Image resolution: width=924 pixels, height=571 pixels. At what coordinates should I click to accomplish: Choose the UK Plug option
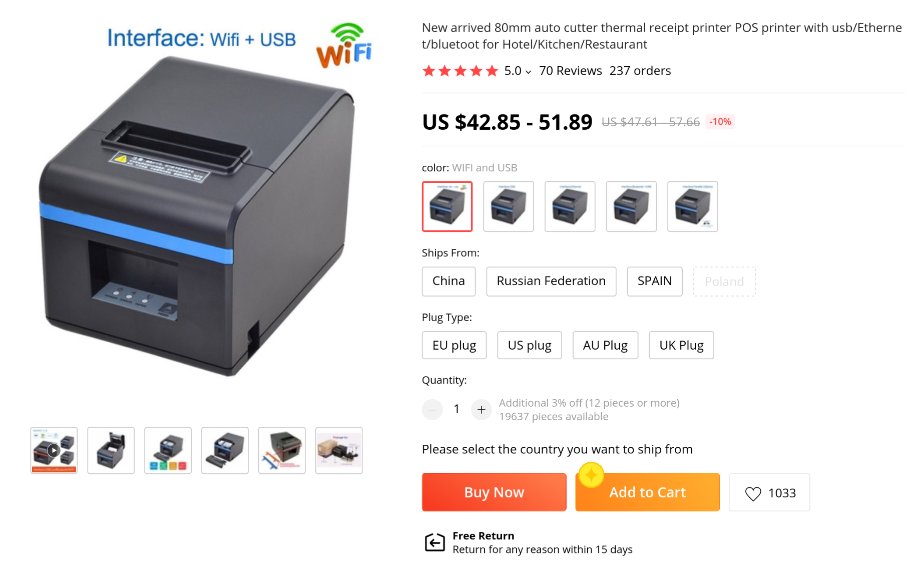[681, 345]
